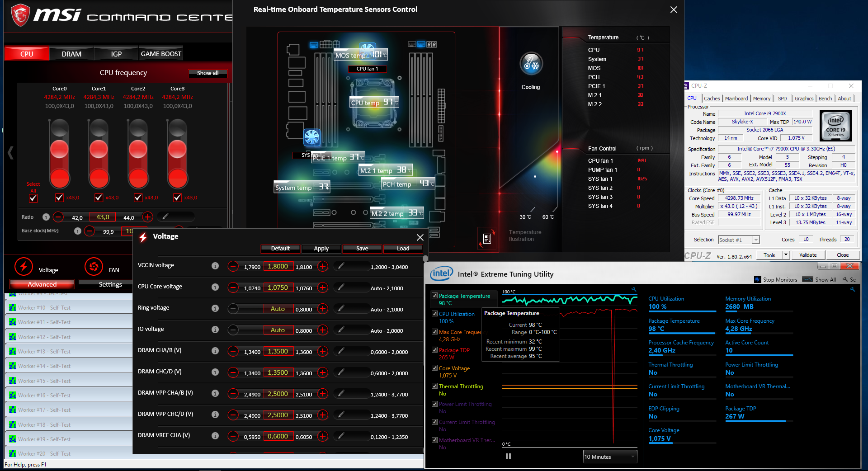Switch to the IGP tab
Screen dimensions: 868x471
[x=116, y=54]
